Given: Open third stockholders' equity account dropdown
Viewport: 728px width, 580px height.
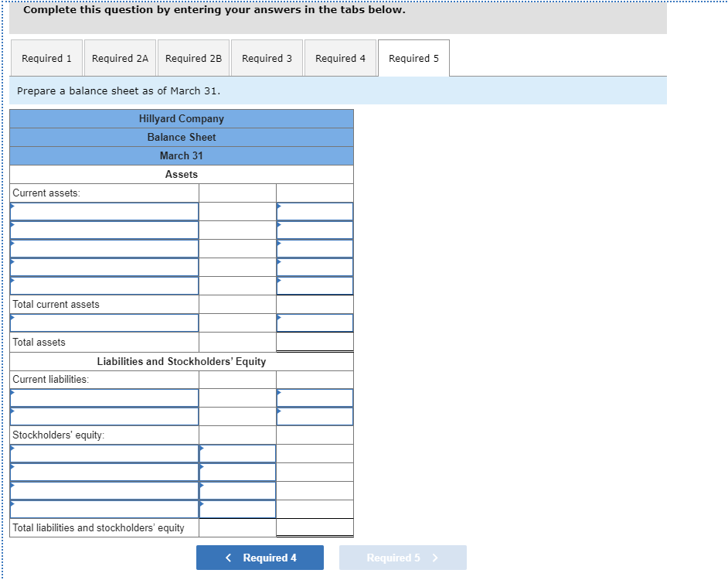Looking at the screenshot, I should 104,491.
